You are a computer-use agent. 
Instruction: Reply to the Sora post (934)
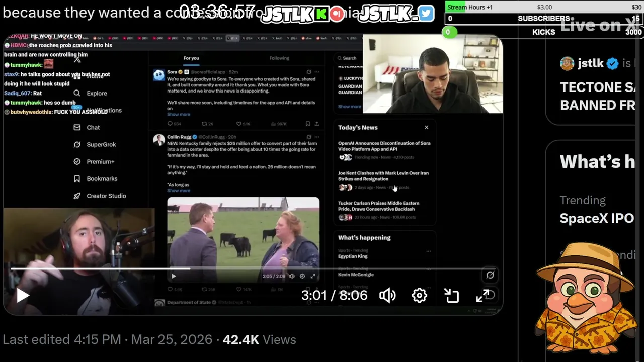click(174, 124)
